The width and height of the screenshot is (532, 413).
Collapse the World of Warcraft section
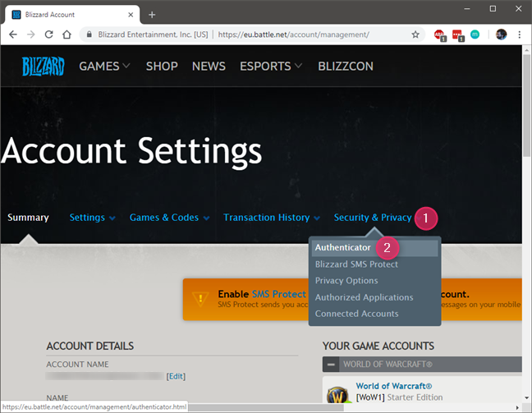331,364
